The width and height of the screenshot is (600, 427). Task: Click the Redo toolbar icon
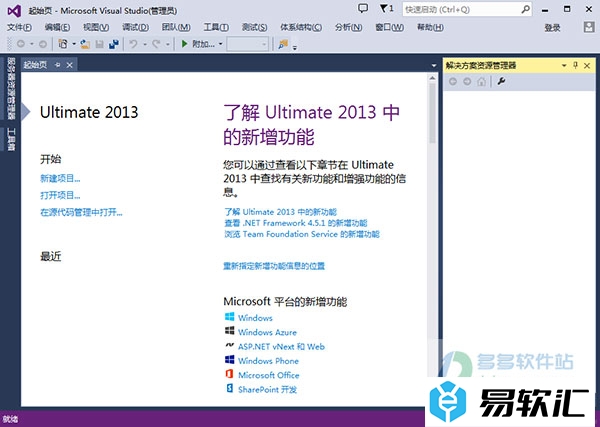(x=156, y=44)
